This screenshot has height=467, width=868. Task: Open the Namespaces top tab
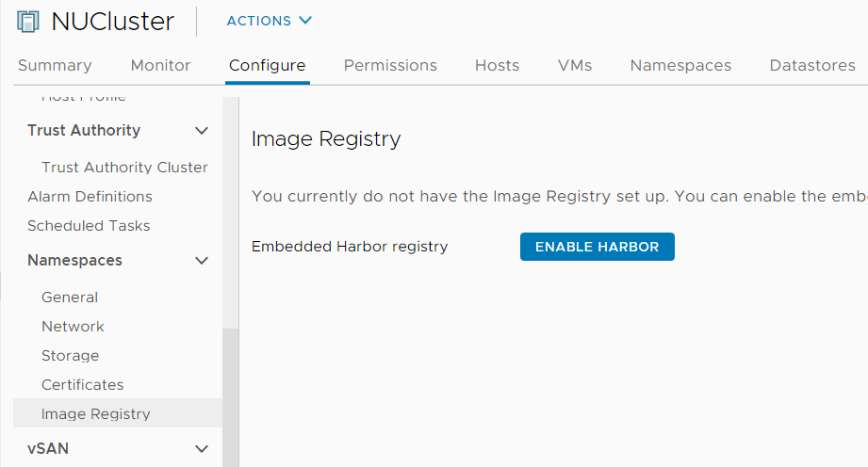[x=680, y=65]
